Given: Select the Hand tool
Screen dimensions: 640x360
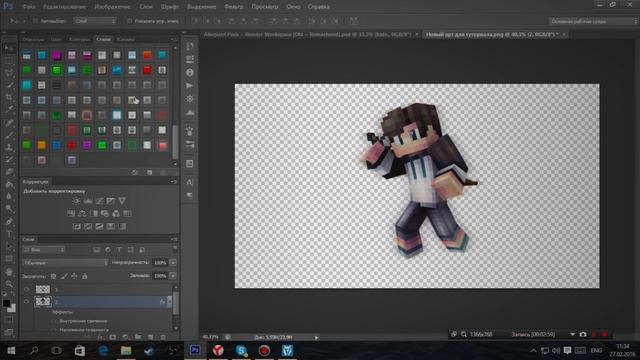Looking at the screenshot, I should [9, 272].
